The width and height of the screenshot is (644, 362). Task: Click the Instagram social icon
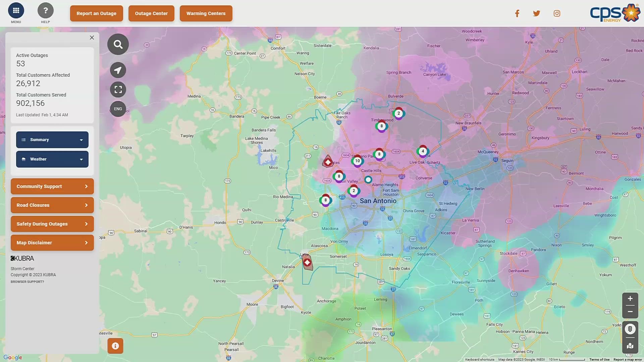tap(557, 13)
